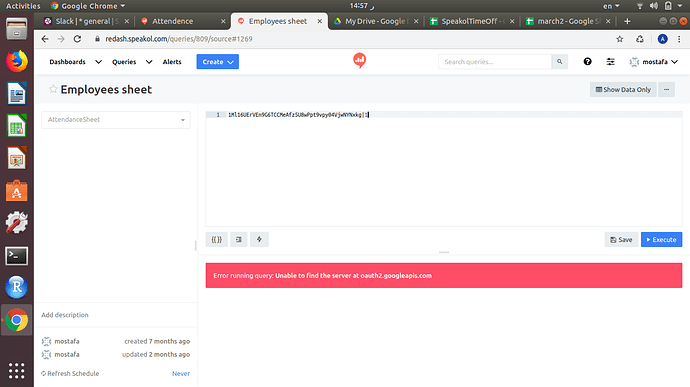Click Add description text

pos(65,315)
